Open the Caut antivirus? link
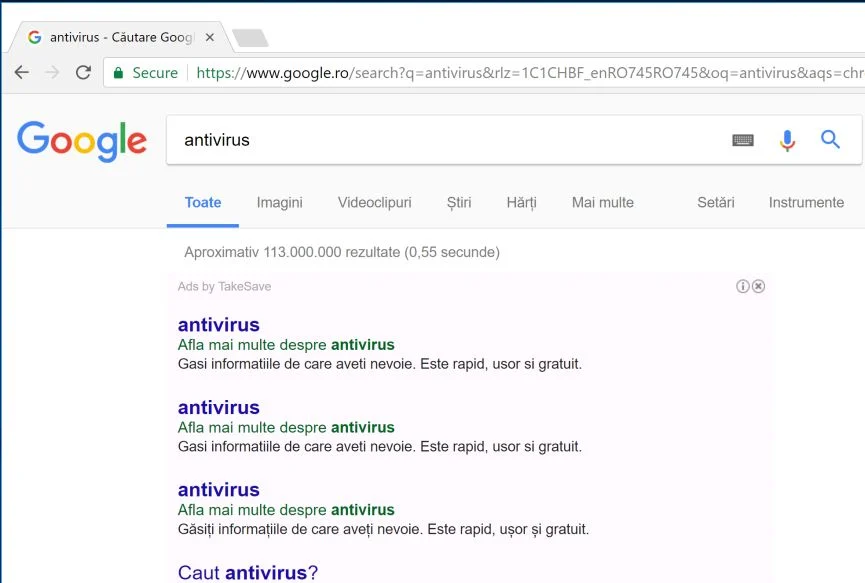865x583 pixels. point(248,573)
